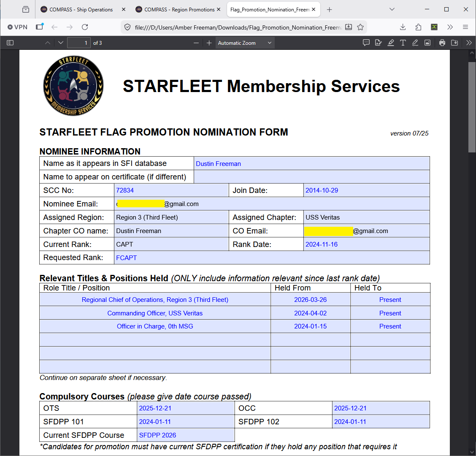This screenshot has width=476, height=456.
Task: Click the Commanding Officer, USS Veritas field
Action: 155,313
